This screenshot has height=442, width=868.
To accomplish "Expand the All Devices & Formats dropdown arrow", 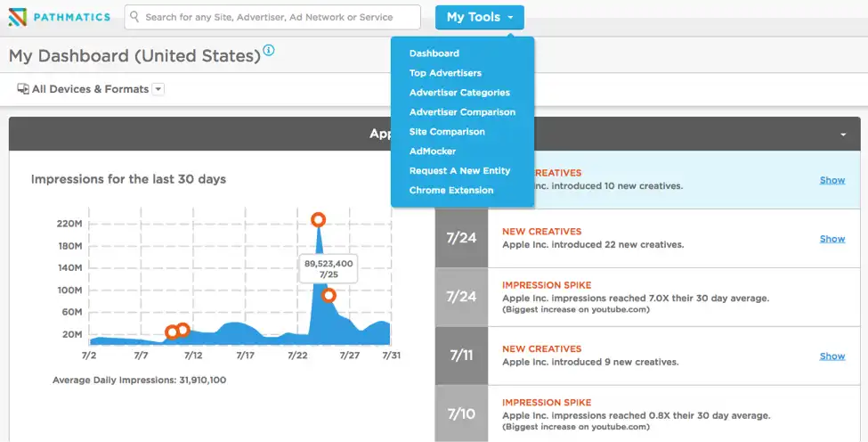I will coord(158,89).
